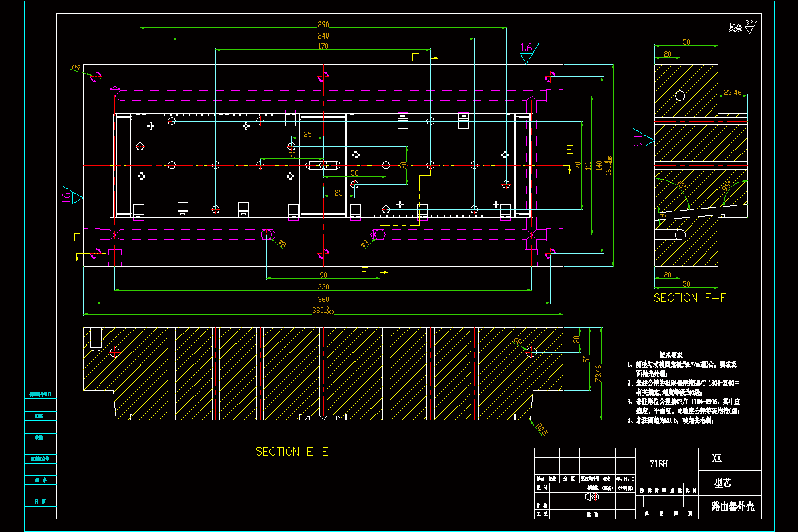Click the 技术要求 heading
The width and height of the screenshot is (798, 532).
671,356
